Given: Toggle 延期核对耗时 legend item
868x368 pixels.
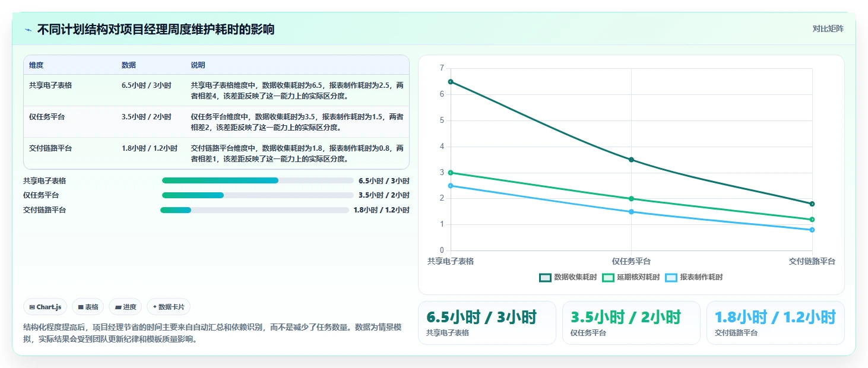Looking at the screenshot, I should (631, 277).
